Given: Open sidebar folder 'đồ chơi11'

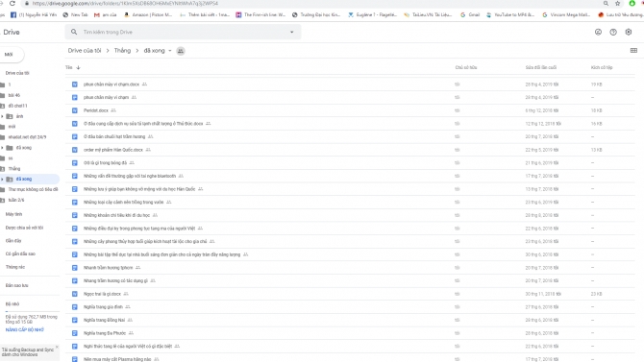Looking at the screenshot, I should pyautogui.click(x=17, y=106).
